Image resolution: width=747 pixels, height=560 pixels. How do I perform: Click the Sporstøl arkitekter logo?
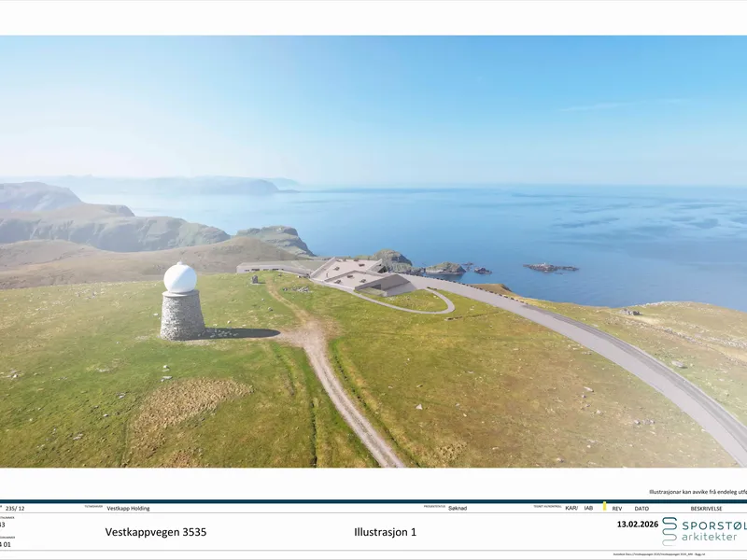(704, 531)
